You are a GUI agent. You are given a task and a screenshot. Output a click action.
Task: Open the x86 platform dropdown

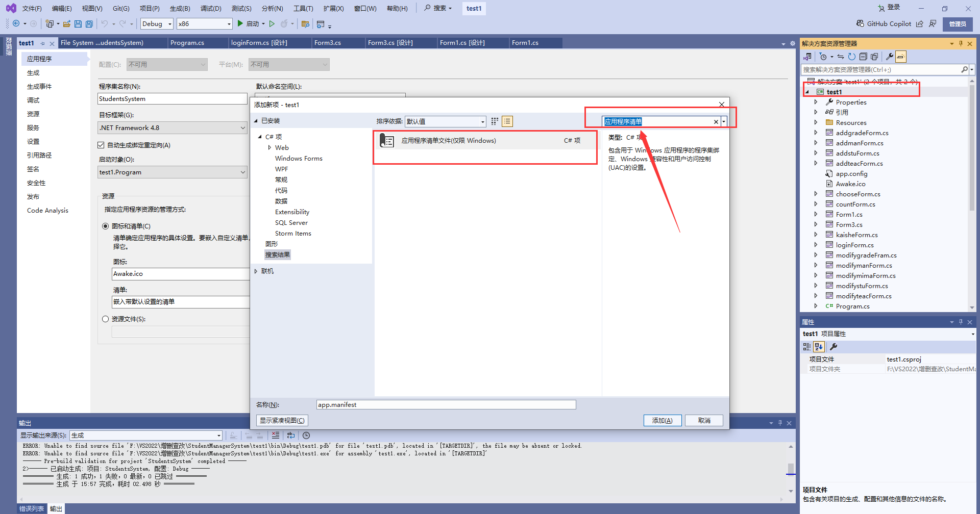(x=205, y=24)
